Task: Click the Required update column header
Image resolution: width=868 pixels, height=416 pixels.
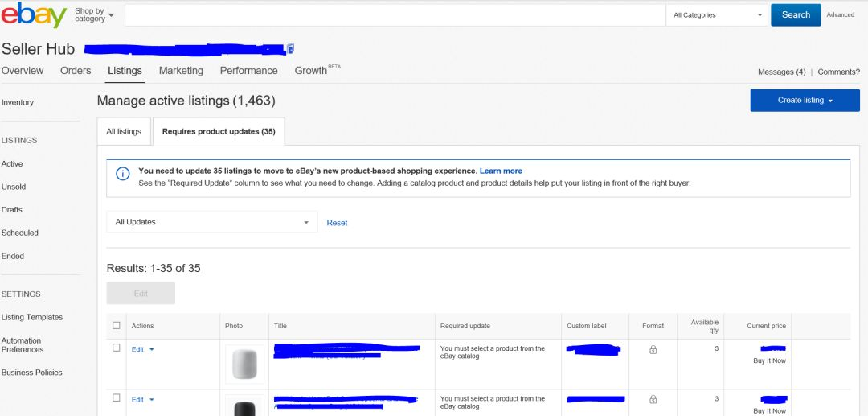Action: click(x=465, y=326)
